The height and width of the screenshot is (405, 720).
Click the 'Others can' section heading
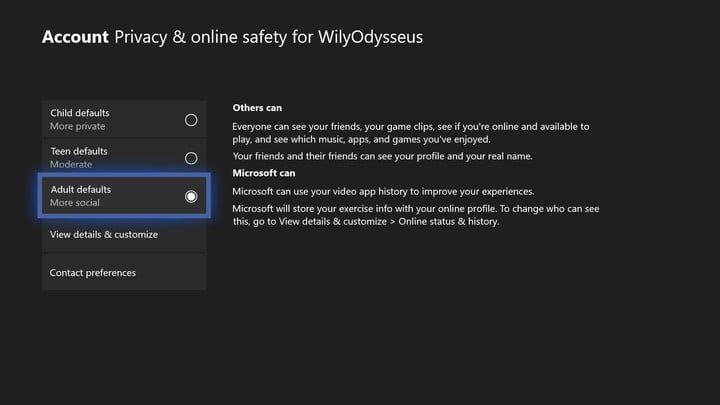258,107
